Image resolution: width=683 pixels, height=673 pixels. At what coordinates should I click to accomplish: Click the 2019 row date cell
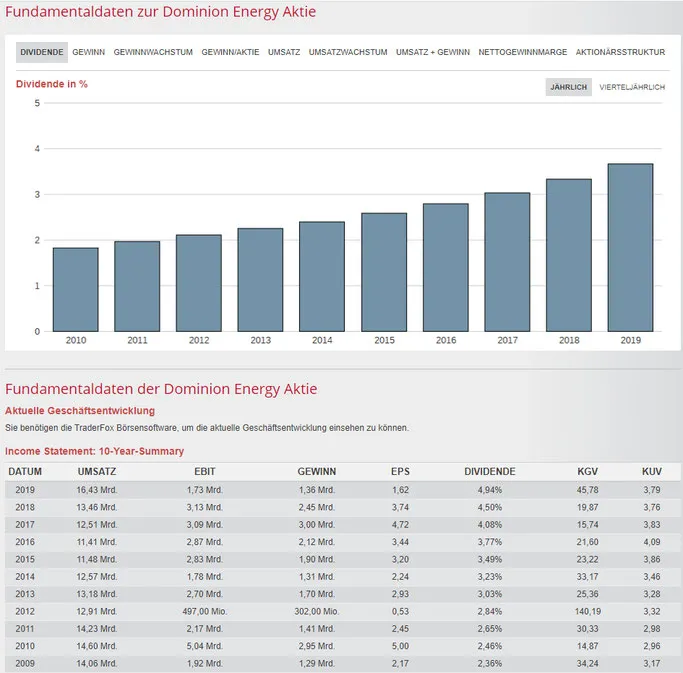point(25,490)
